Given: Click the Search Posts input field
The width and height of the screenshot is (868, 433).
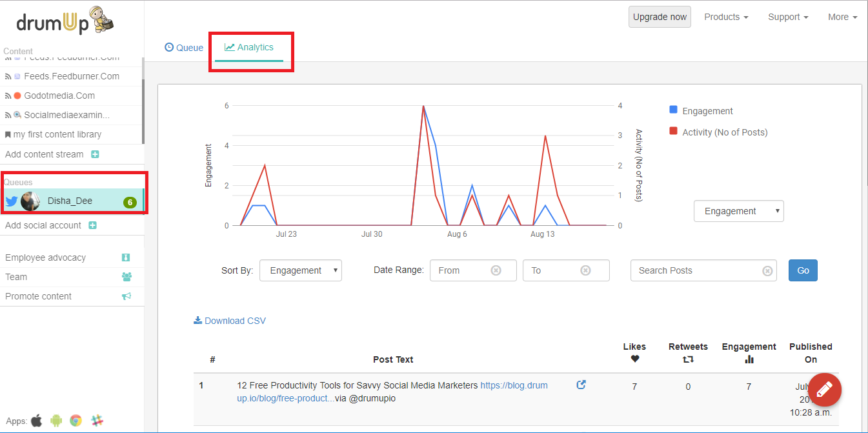Looking at the screenshot, I should tap(703, 270).
